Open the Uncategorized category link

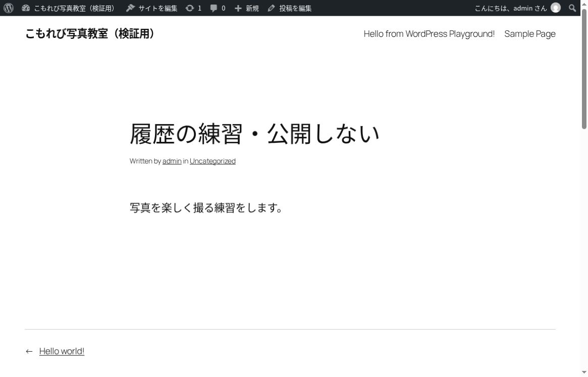click(212, 161)
